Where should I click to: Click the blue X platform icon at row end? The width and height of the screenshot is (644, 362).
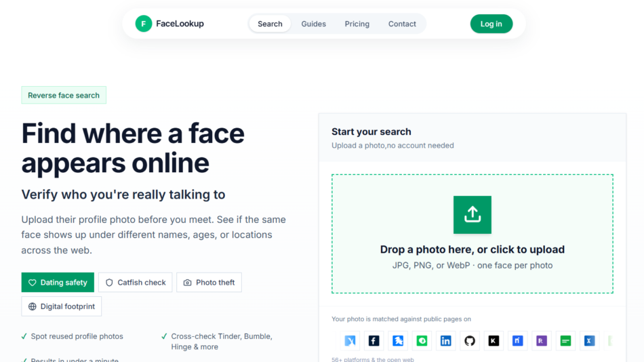[x=589, y=340]
